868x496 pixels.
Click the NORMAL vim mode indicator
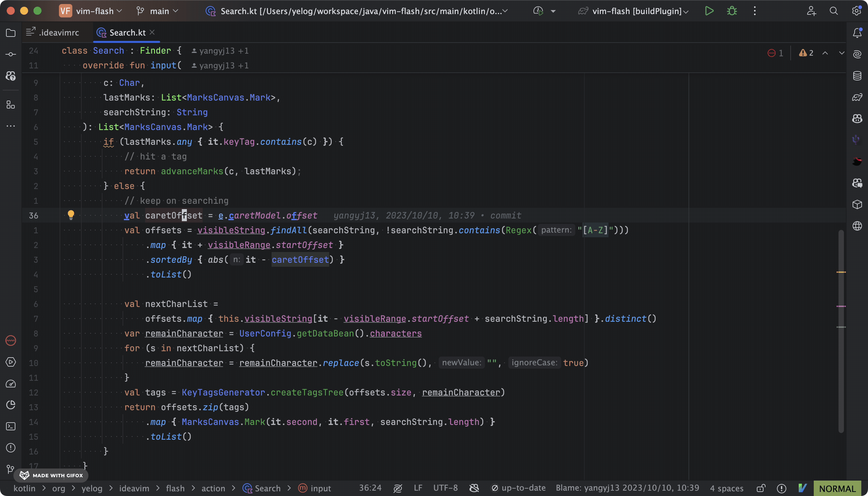coord(838,488)
